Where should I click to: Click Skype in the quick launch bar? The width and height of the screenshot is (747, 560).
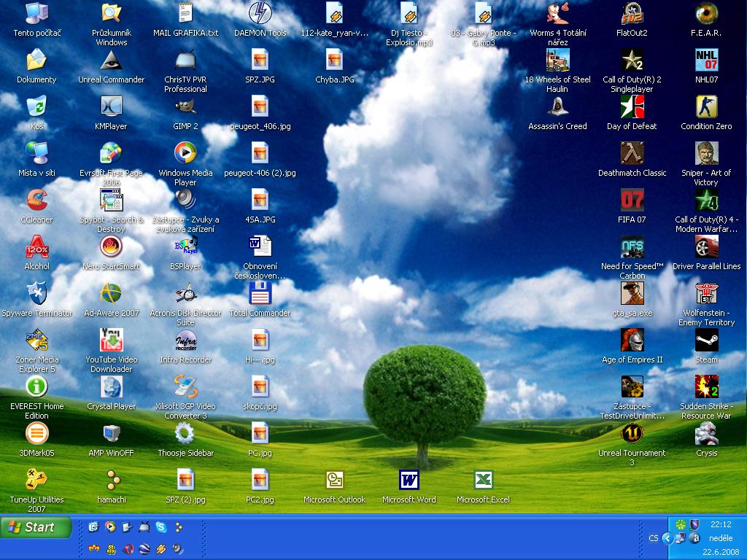pos(160,527)
